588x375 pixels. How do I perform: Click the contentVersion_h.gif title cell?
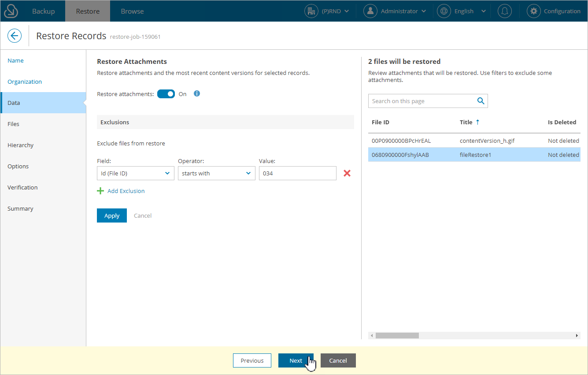(x=487, y=141)
